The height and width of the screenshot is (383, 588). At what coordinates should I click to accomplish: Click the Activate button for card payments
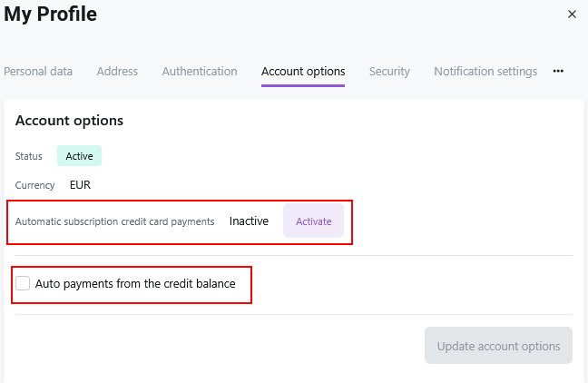pos(313,221)
